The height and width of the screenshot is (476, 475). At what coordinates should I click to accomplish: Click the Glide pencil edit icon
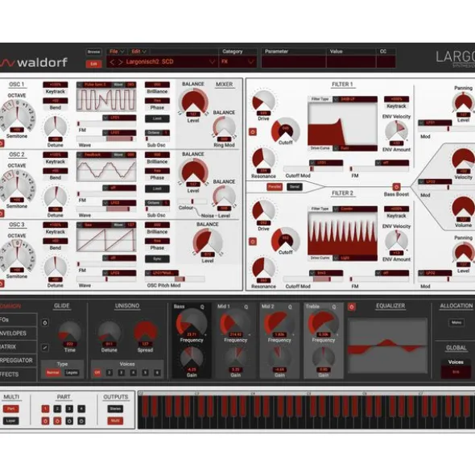pyautogui.click(x=45, y=348)
